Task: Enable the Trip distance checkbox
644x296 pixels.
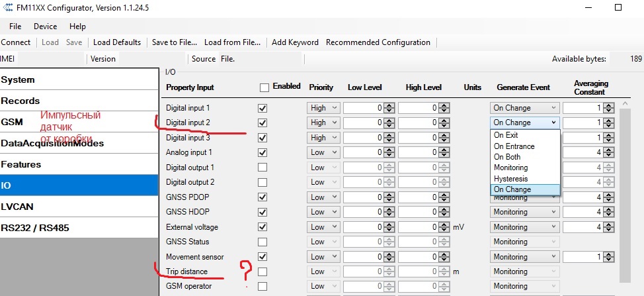Action: 262,271
